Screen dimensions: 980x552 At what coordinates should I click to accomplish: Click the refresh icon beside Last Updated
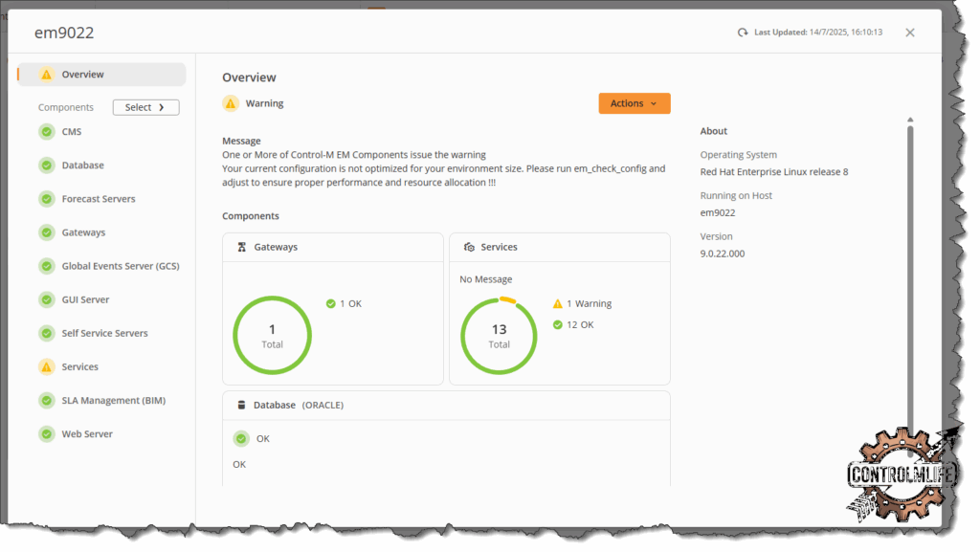click(743, 33)
